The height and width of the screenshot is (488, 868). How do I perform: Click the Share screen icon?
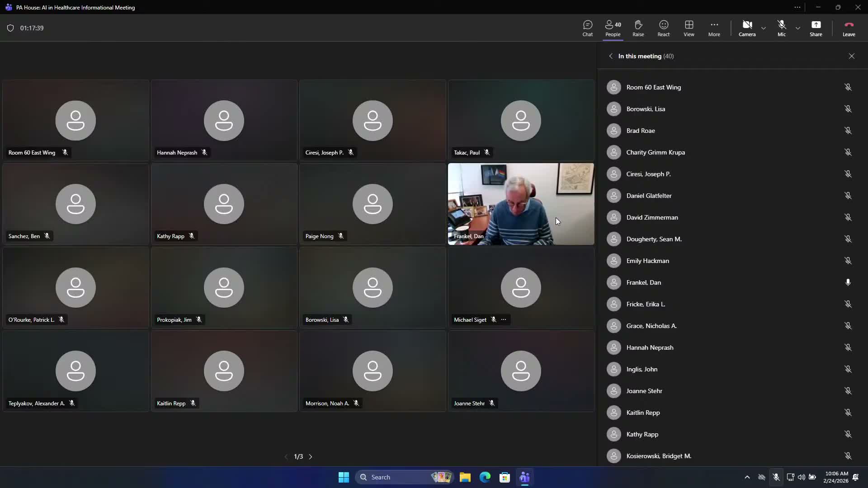(816, 28)
